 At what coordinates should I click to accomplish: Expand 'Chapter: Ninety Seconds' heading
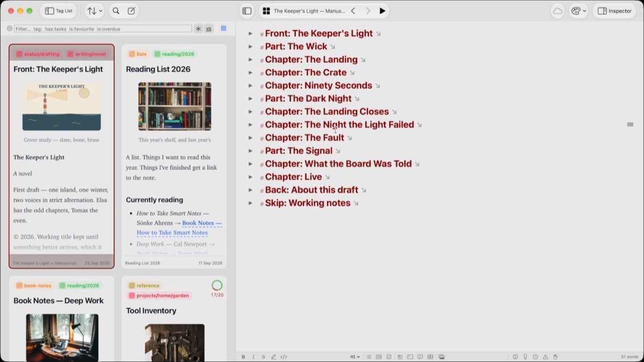click(250, 85)
